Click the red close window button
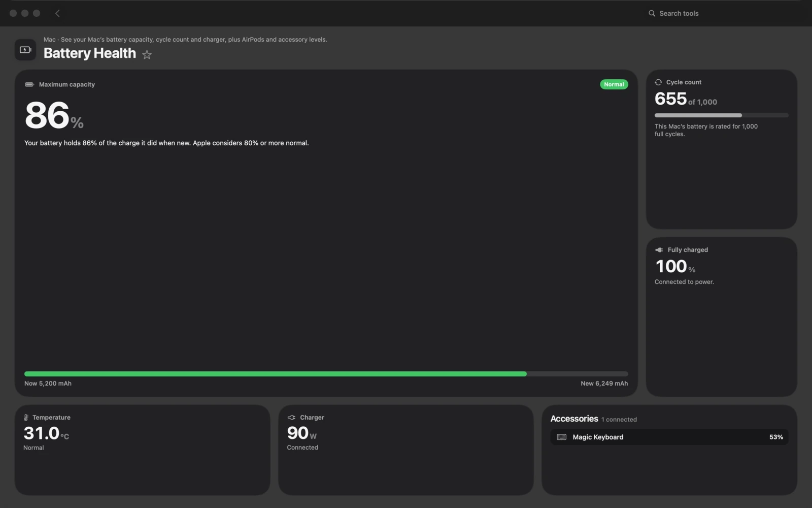Image resolution: width=812 pixels, height=508 pixels. (13, 13)
